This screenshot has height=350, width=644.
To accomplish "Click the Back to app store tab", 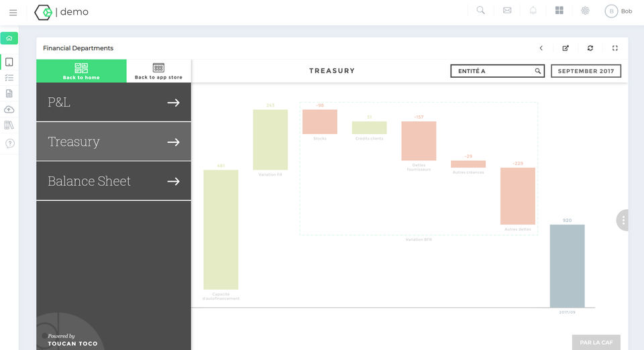I will pos(158,71).
